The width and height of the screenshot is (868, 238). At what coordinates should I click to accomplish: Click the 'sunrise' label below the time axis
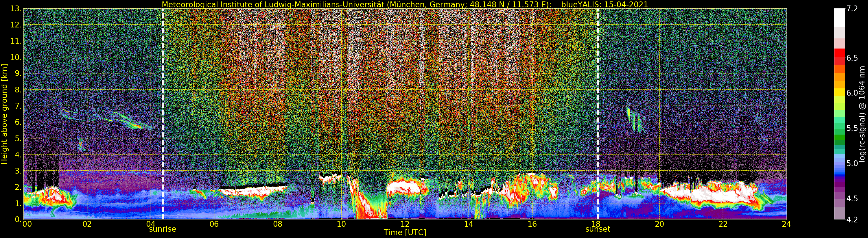click(163, 229)
